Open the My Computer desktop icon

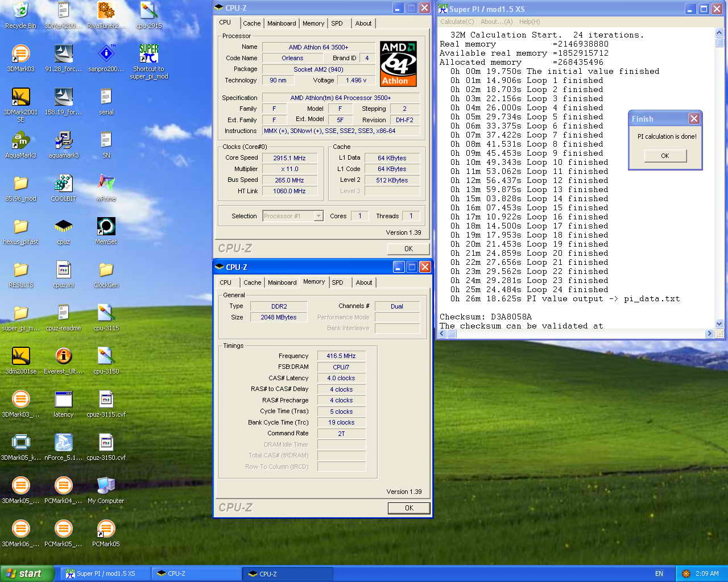(x=106, y=490)
